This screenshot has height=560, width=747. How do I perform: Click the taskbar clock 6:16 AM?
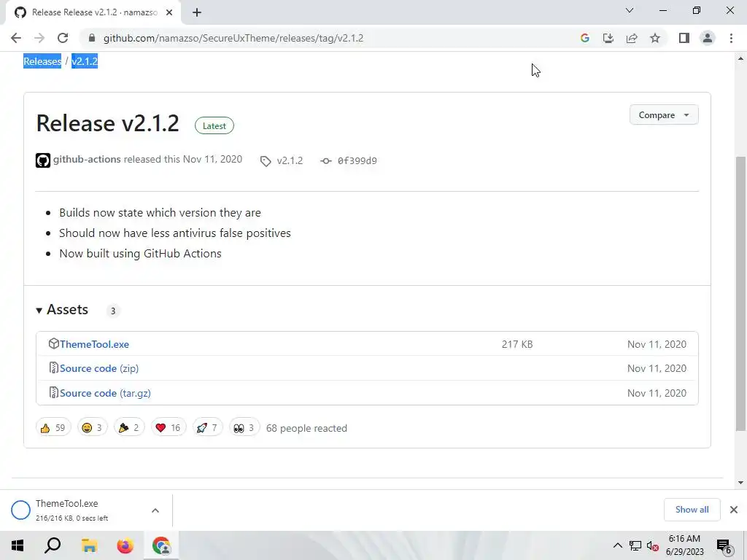684,545
